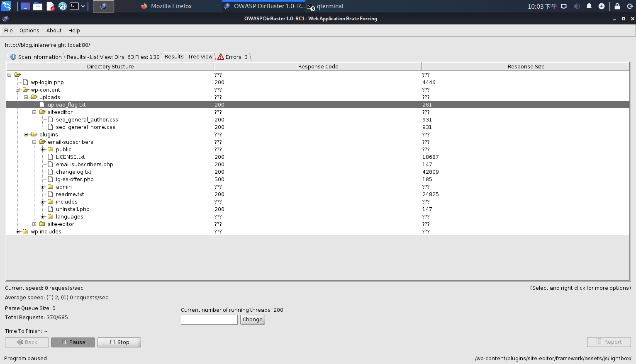Click the DirBuster globe icon in the title bar
The width and height of the screenshot is (636, 364).
[5, 19]
